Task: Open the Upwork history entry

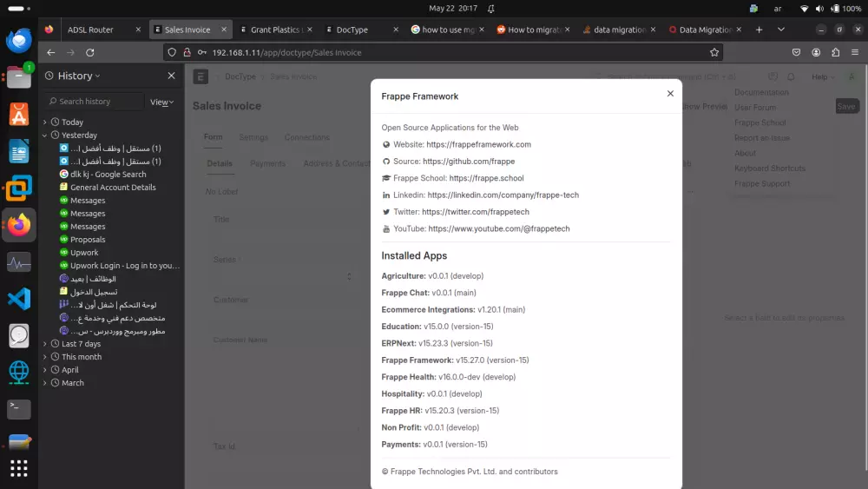Action: coord(84,253)
